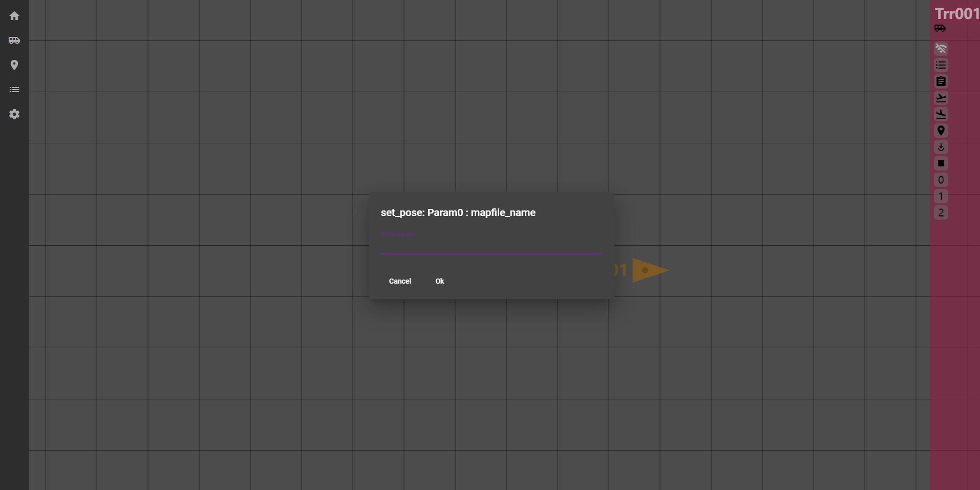Go to Home in the left sidebar
Image resolution: width=980 pixels, height=490 pixels.
(14, 16)
